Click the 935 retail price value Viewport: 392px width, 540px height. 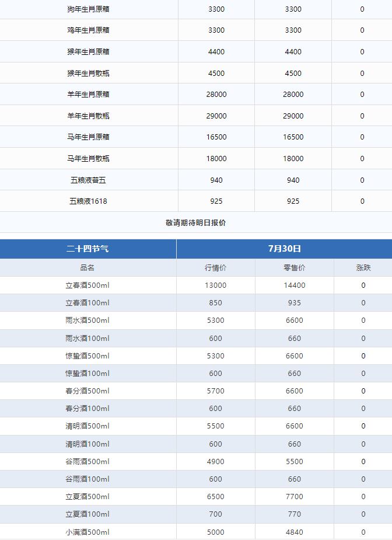pyautogui.click(x=294, y=303)
